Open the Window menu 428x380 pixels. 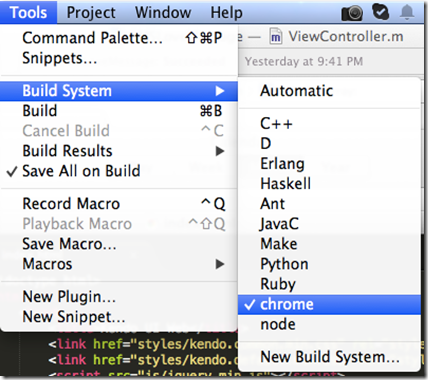163,13
